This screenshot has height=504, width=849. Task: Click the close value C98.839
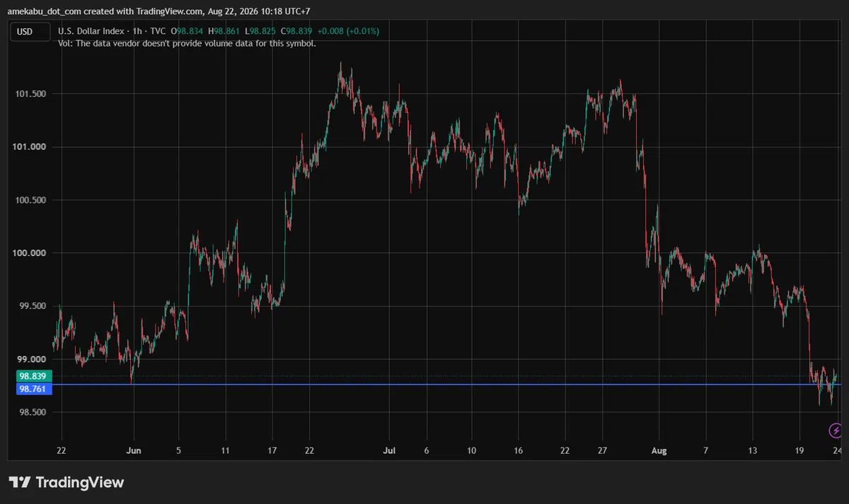point(296,31)
